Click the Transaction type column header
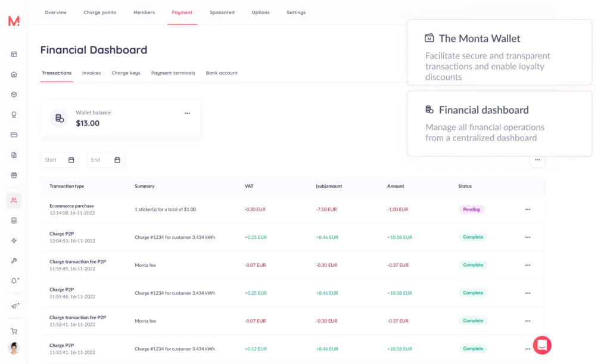The image size is (610, 364). point(67,186)
